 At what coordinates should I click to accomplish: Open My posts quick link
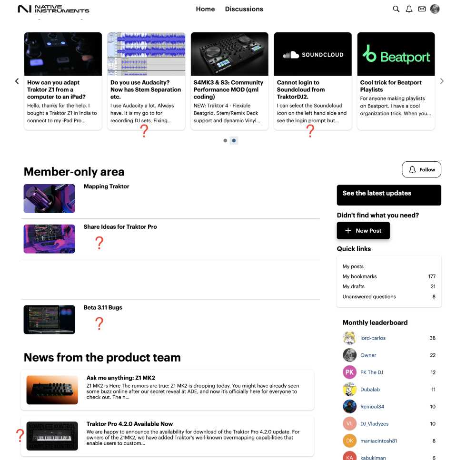(353, 266)
